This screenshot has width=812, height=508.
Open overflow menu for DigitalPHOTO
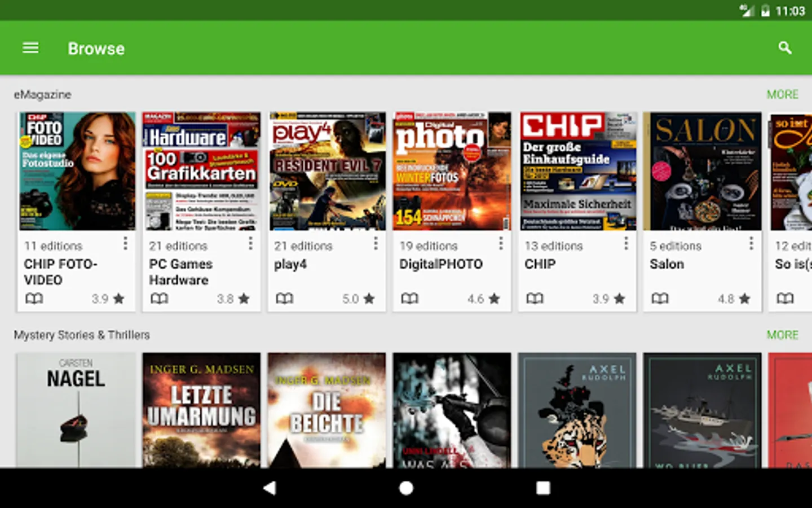pos(501,243)
